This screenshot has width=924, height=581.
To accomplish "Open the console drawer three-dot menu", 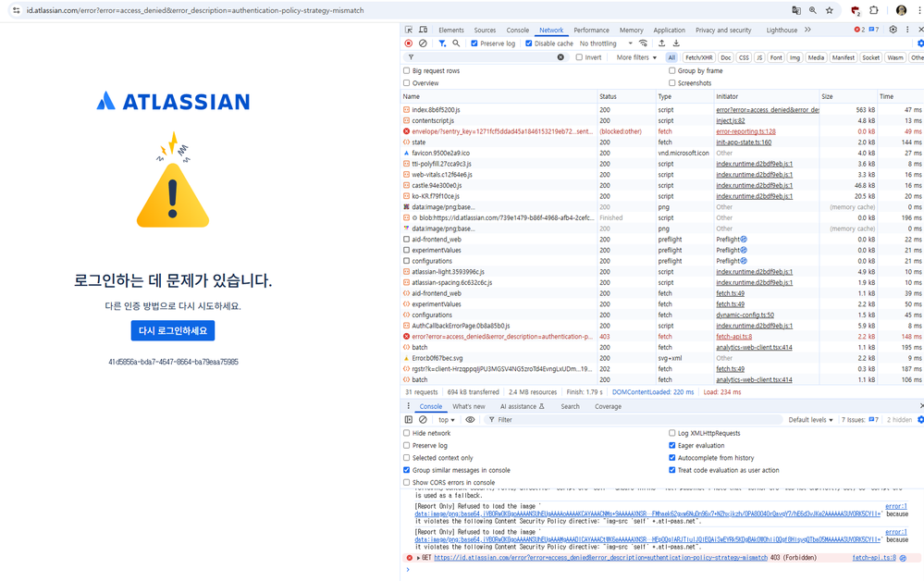I will click(x=409, y=406).
